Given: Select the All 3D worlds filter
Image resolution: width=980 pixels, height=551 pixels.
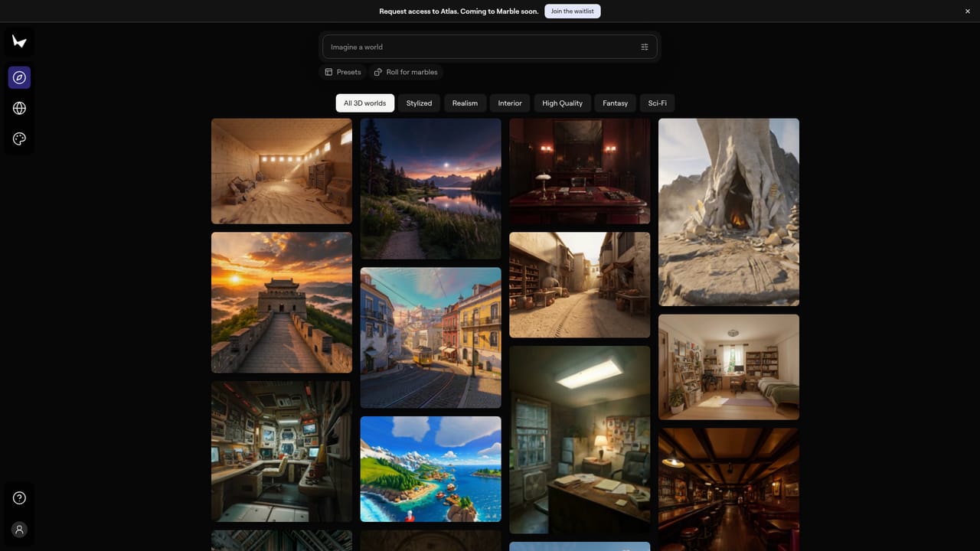Looking at the screenshot, I should point(365,103).
